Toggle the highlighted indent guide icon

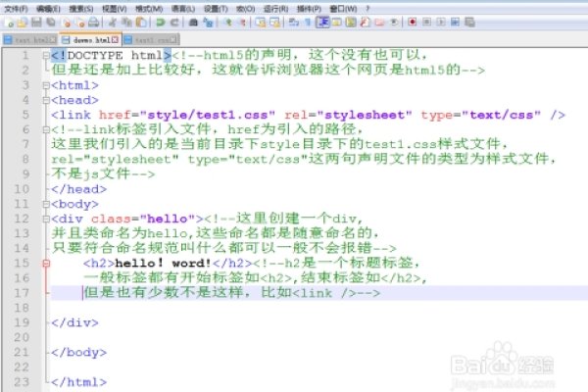click(x=322, y=23)
